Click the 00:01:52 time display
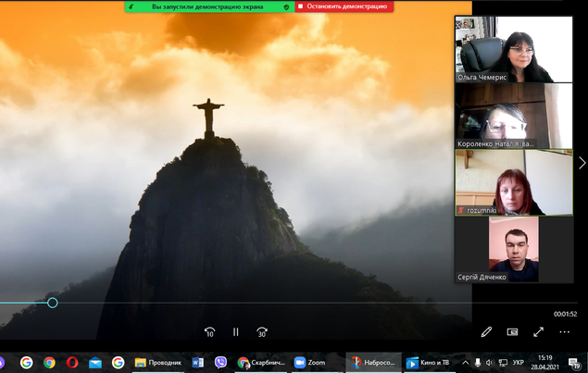Screen dimensions: 588x373 (x=565, y=314)
